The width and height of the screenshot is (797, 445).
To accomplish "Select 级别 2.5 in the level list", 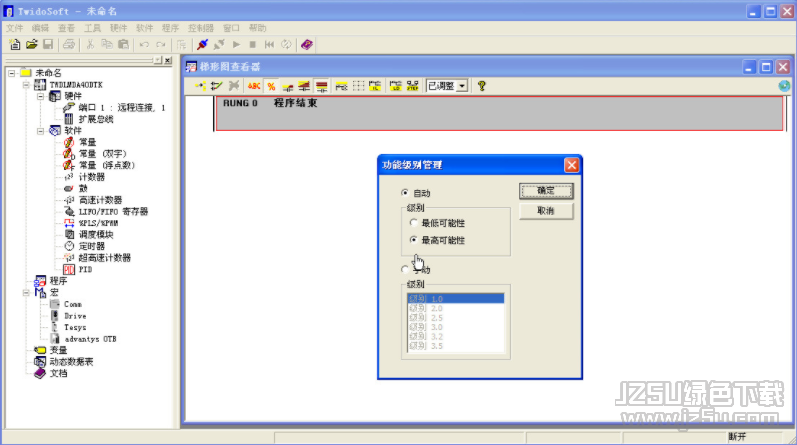I will pos(455,317).
